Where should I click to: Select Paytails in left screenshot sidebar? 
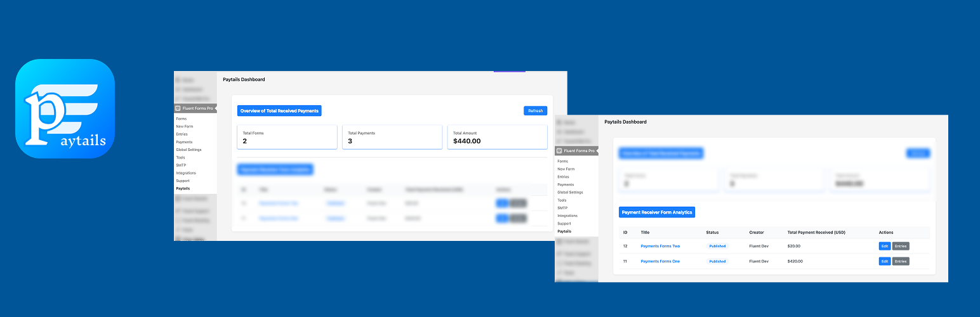[x=183, y=188]
